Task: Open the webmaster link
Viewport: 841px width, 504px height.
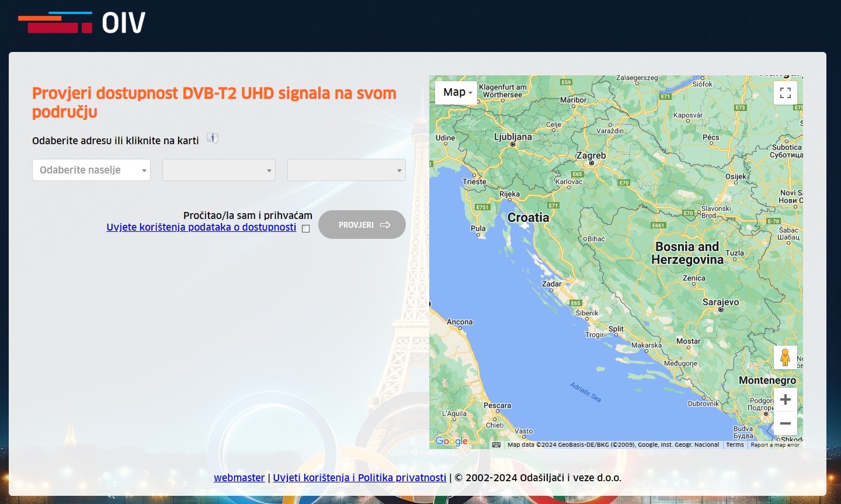Action: 239,478
